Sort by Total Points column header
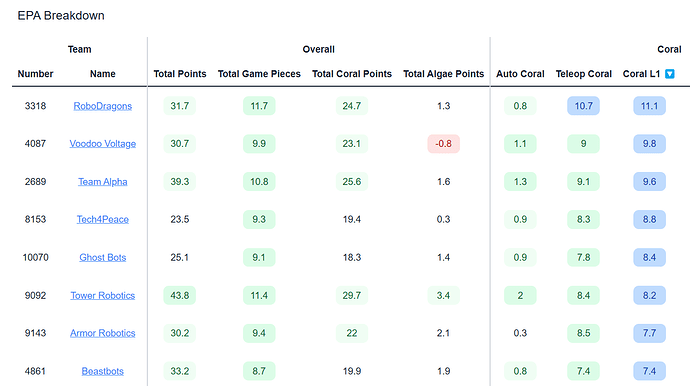690x386 pixels. tap(180, 74)
